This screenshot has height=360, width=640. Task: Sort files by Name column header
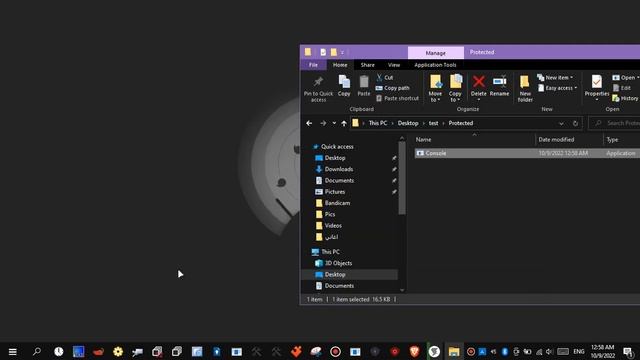[x=423, y=140]
